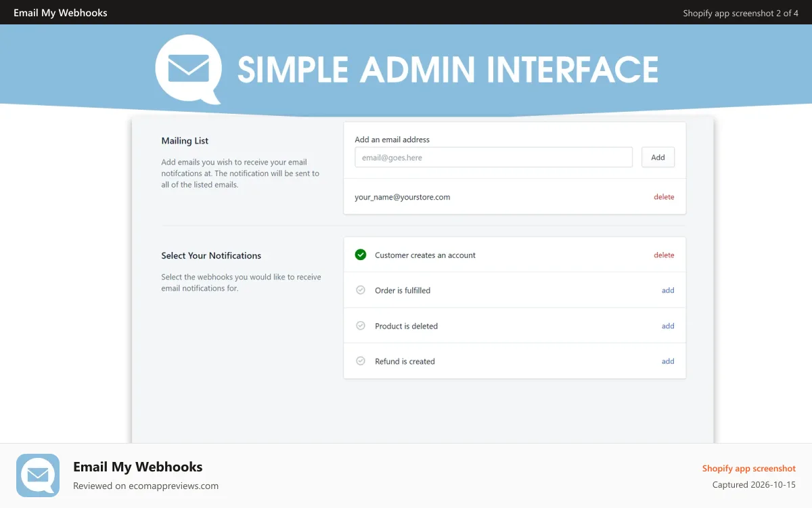Click the your_name@yourstore.com email text
Screen dimensions: 812x508
coord(403,197)
